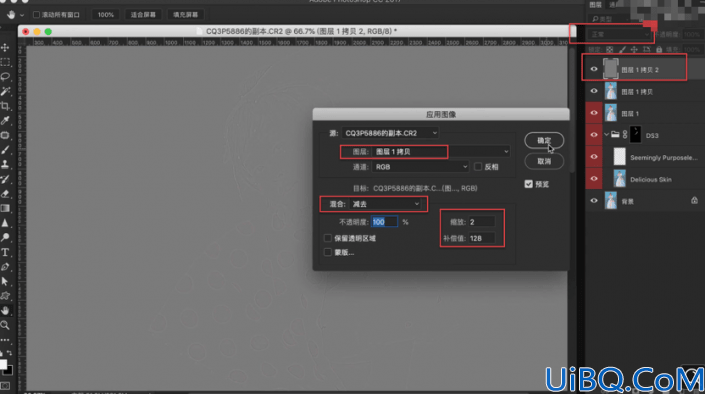705x394 pixels.
Task: Select the Clone Stamp tool
Action: [5, 165]
